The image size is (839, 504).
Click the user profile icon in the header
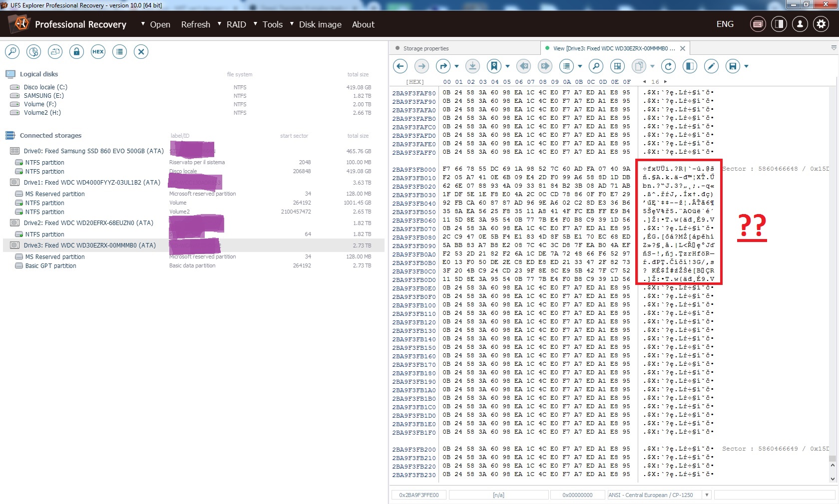pyautogui.click(x=800, y=24)
